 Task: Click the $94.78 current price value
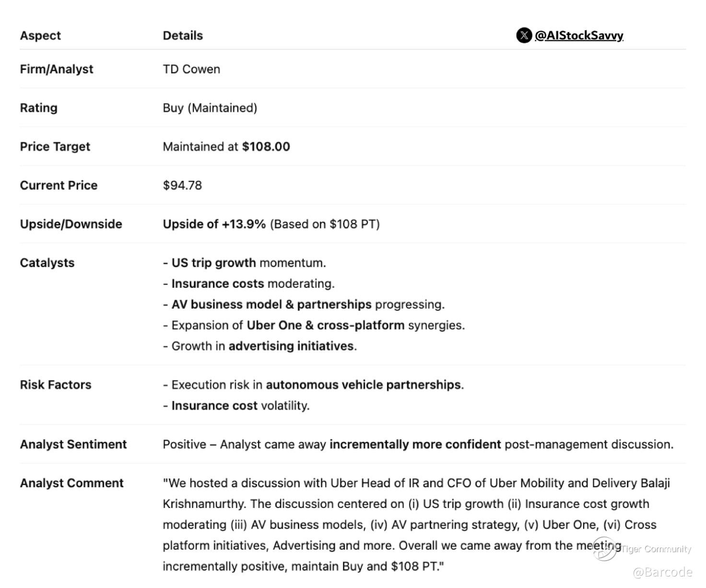(182, 186)
